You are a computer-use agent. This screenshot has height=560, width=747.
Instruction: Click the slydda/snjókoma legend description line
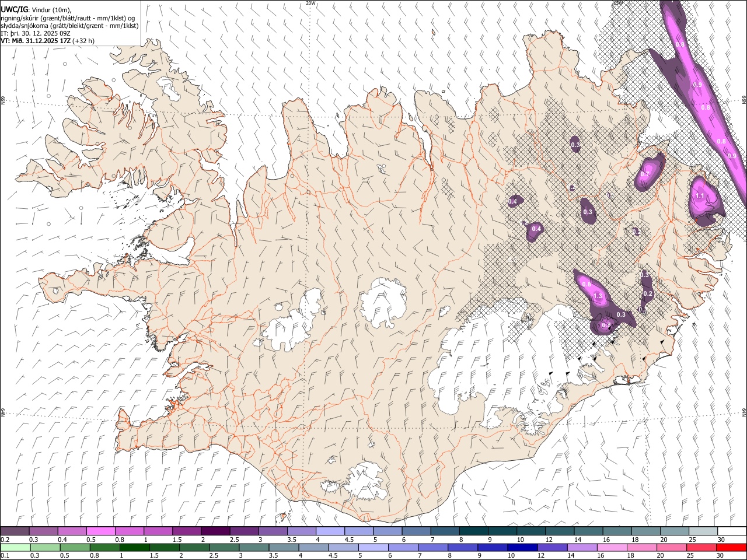[x=69, y=26]
